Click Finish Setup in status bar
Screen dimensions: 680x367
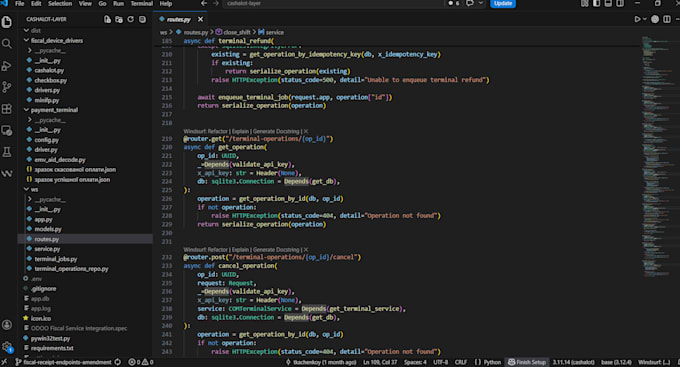527,362
